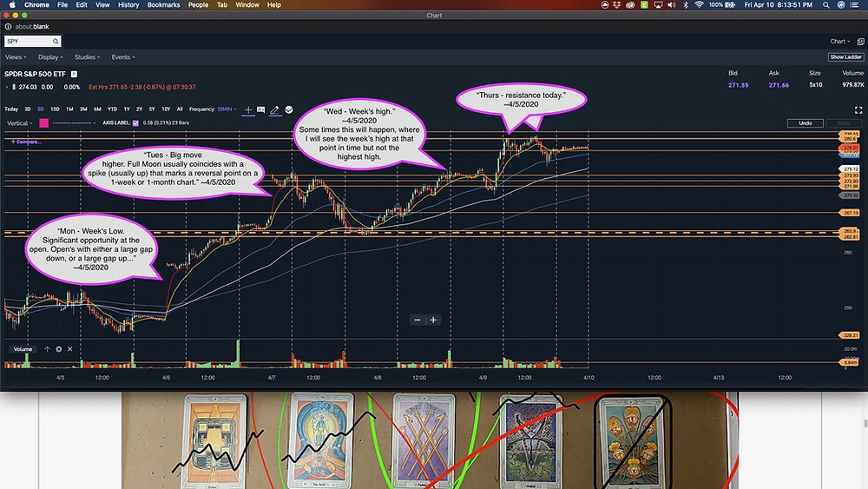Image resolution: width=868 pixels, height=489 pixels.
Task: Click the Bluetooth menu bar icon
Action: point(686,4)
